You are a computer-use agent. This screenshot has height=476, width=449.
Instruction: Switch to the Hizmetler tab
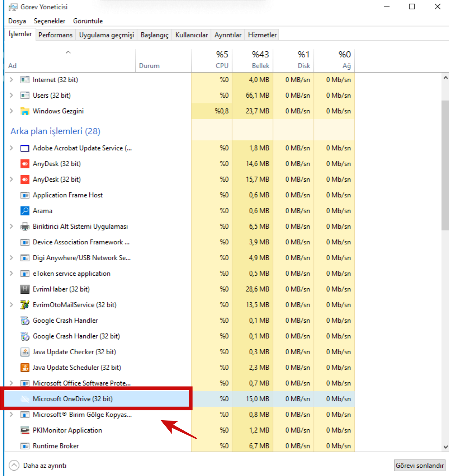point(262,35)
